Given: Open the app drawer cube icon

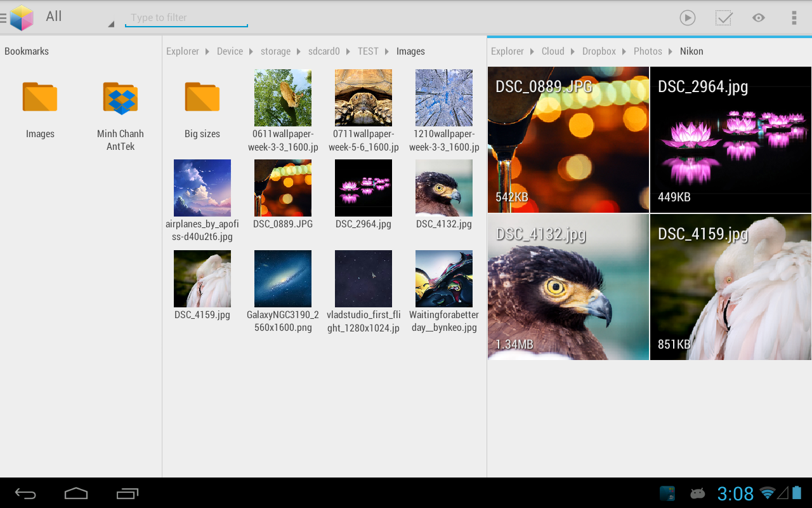Looking at the screenshot, I should coord(21,18).
